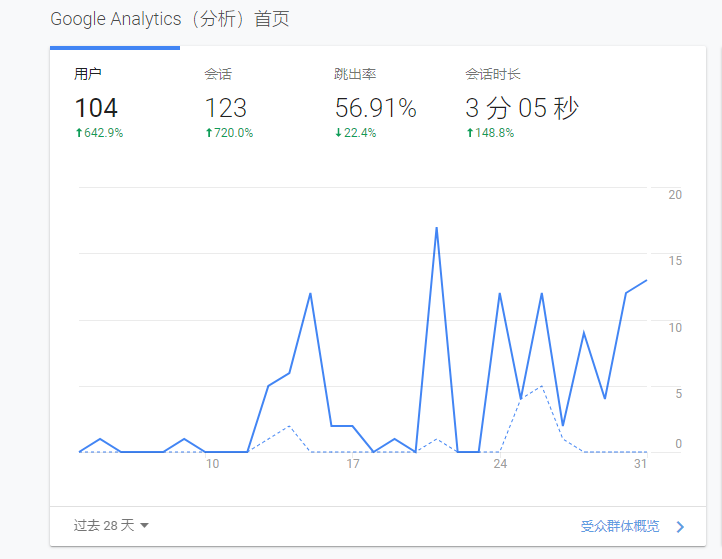Expand the 过去 28 天 date range dropdown
The width and height of the screenshot is (722, 559).
[x=110, y=525]
